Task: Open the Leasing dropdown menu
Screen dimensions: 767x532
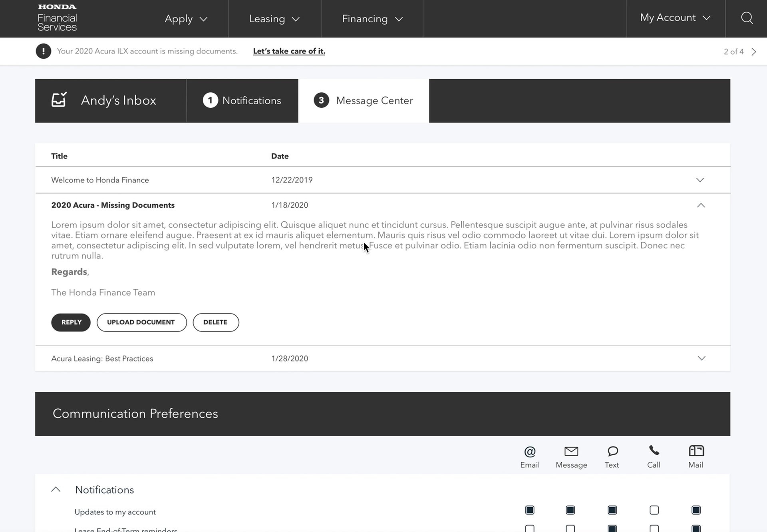Action: [x=274, y=19]
